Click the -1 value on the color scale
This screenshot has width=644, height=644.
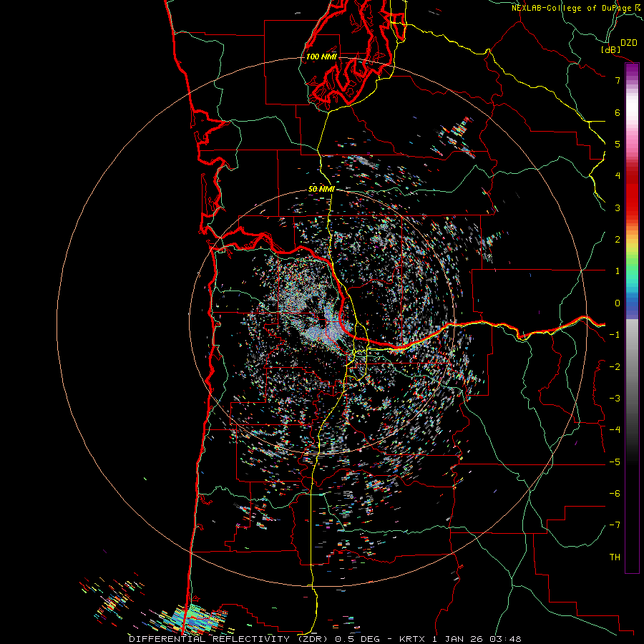click(x=615, y=335)
